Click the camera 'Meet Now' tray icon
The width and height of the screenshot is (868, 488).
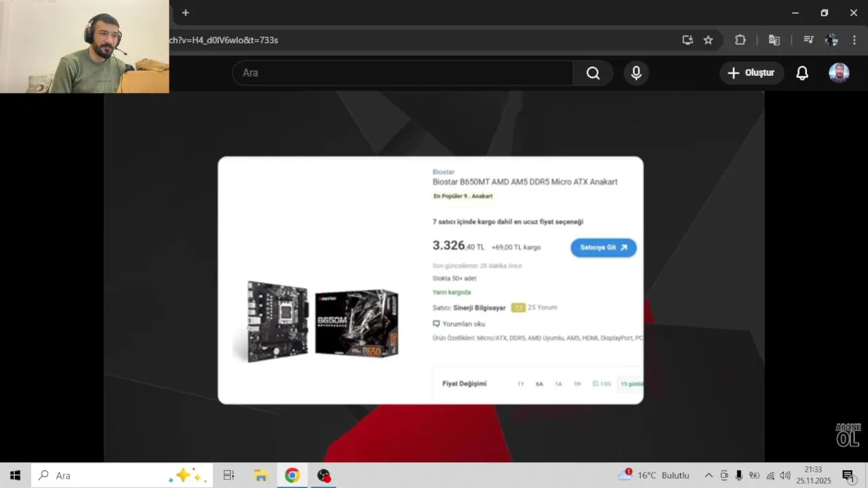click(x=724, y=476)
